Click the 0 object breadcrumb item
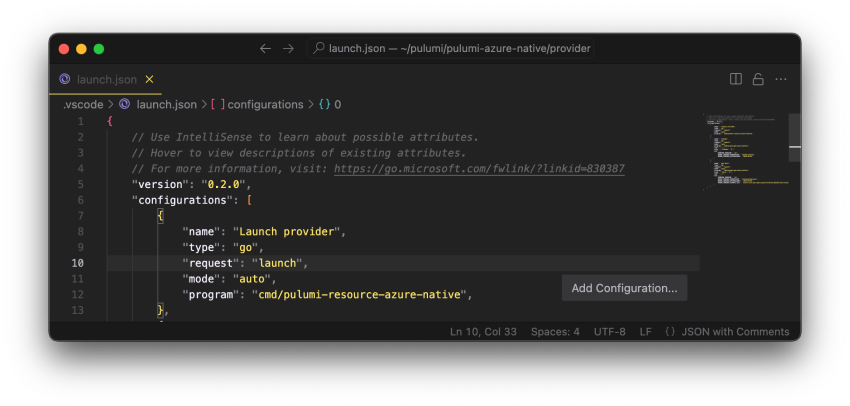Image resolution: width=850 pixels, height=406 pixels. click(x=337, y=104)
